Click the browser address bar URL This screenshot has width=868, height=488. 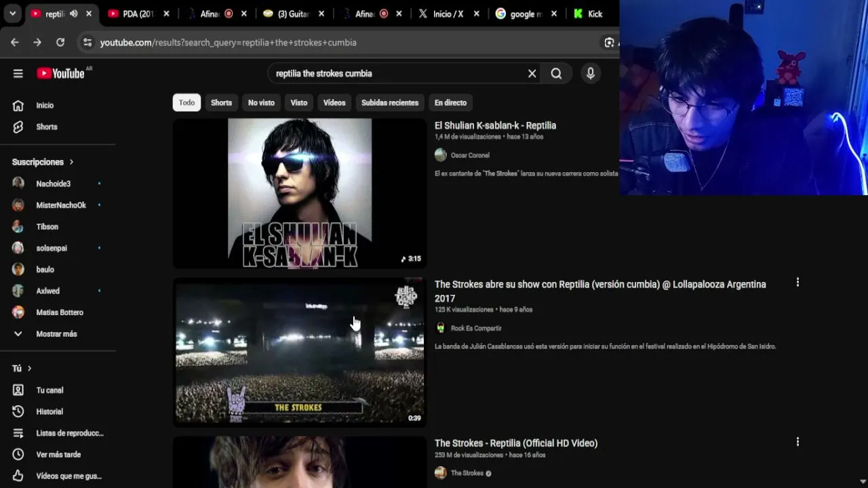coord(228,42)
